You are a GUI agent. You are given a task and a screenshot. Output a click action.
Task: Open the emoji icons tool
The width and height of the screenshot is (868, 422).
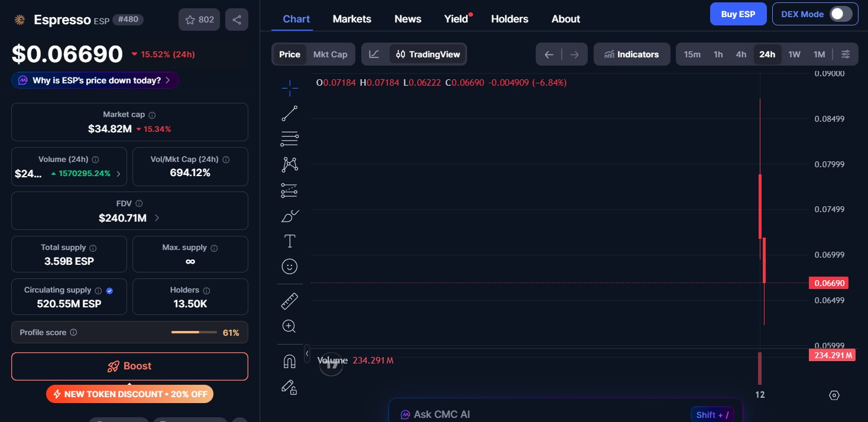click(x=289, y=267)
